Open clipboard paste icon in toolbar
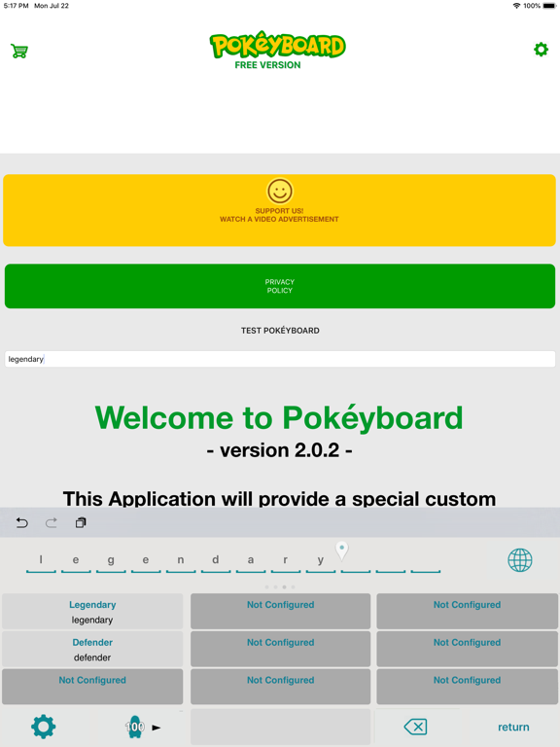560x747 pixels. click(81, 522)
